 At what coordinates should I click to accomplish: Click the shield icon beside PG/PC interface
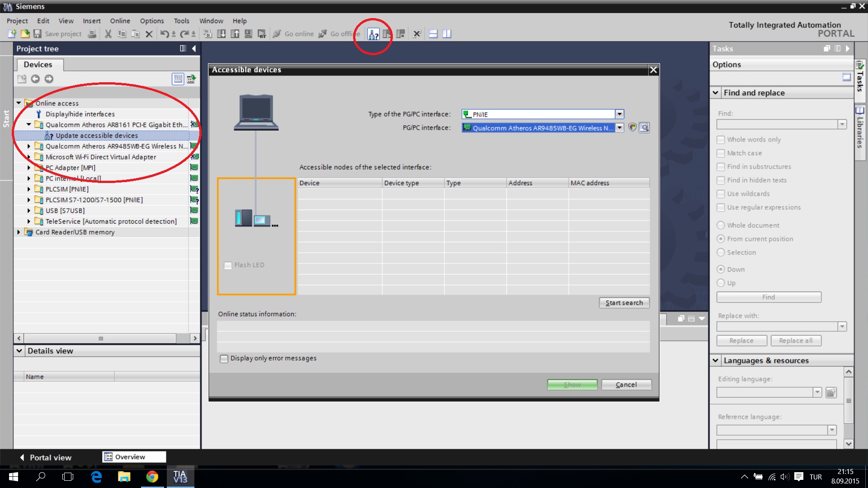tap(632, 128)
